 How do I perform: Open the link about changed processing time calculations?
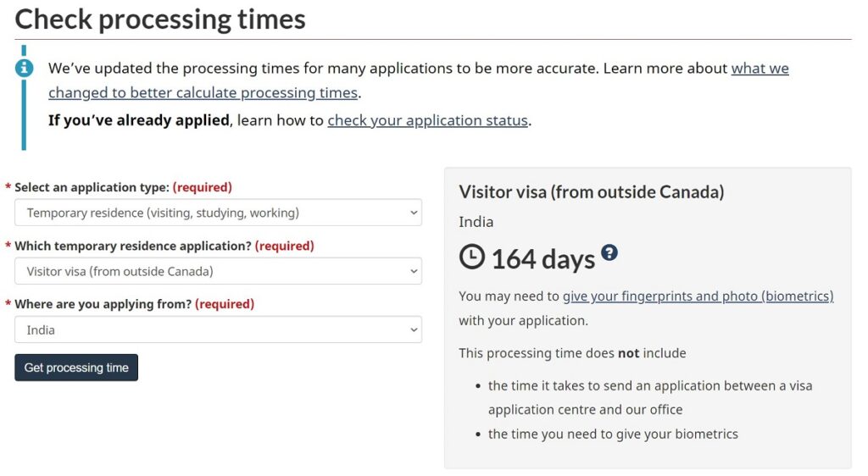418,80
